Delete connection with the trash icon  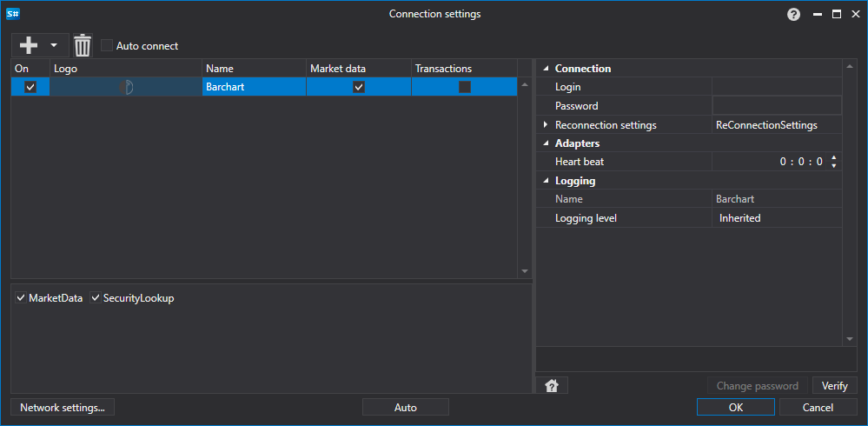[83, 45]
